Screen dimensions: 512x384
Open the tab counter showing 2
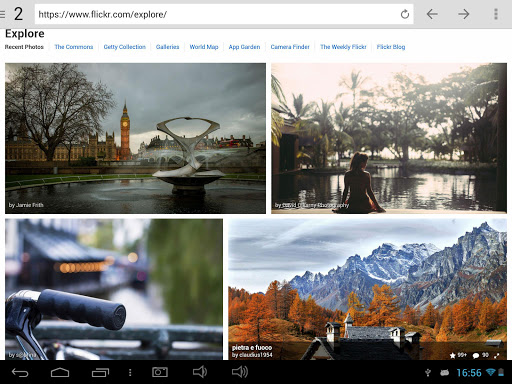[18, 14]
